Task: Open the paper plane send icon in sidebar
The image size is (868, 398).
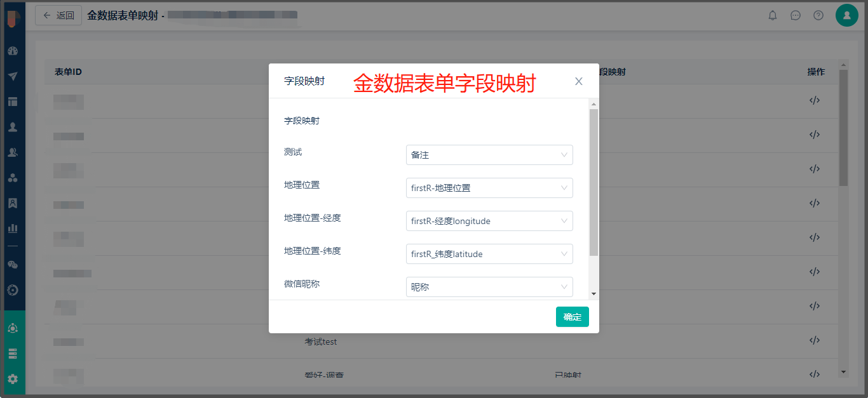Action: [x=13, y=76]
